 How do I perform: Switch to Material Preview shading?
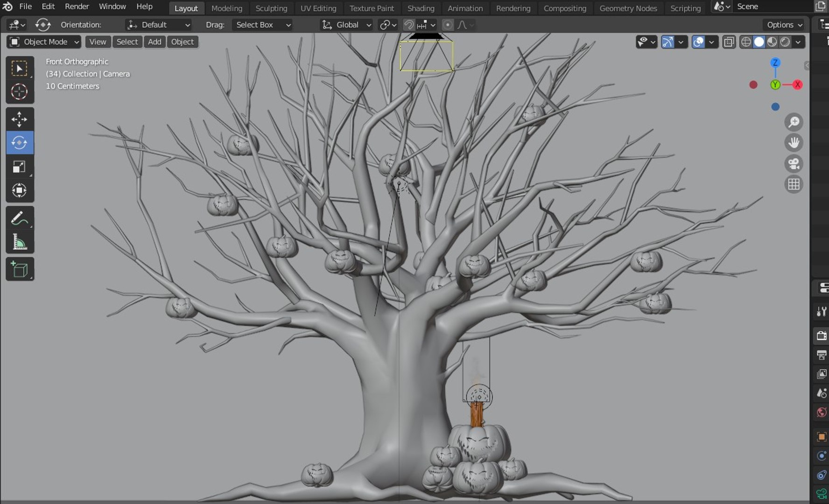[x=772, y=42]
